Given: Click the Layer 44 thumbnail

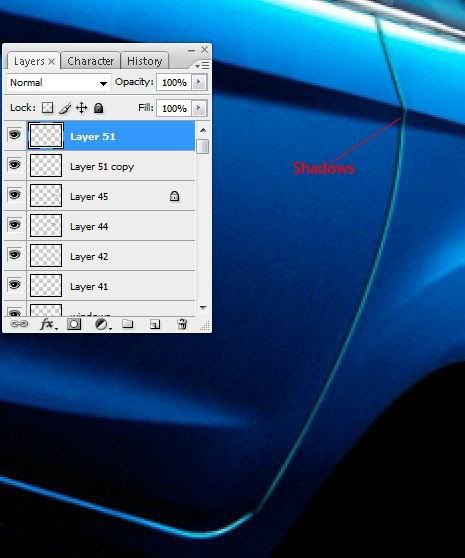Looking at the screenshot, I should (46, 225).
